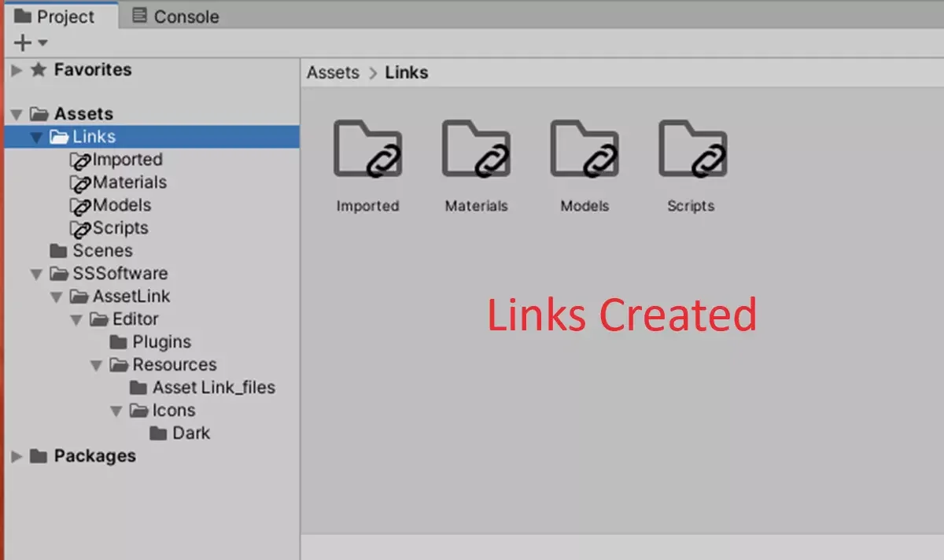Click the Imported label under thumbnail
The width and height of the screenshot is (944, 560).
click(x=367, y=206)
